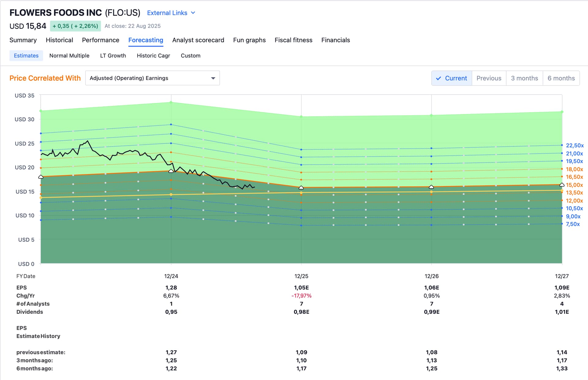Expand the External Links menu
588x380 pixels.
tap(167, 13)
